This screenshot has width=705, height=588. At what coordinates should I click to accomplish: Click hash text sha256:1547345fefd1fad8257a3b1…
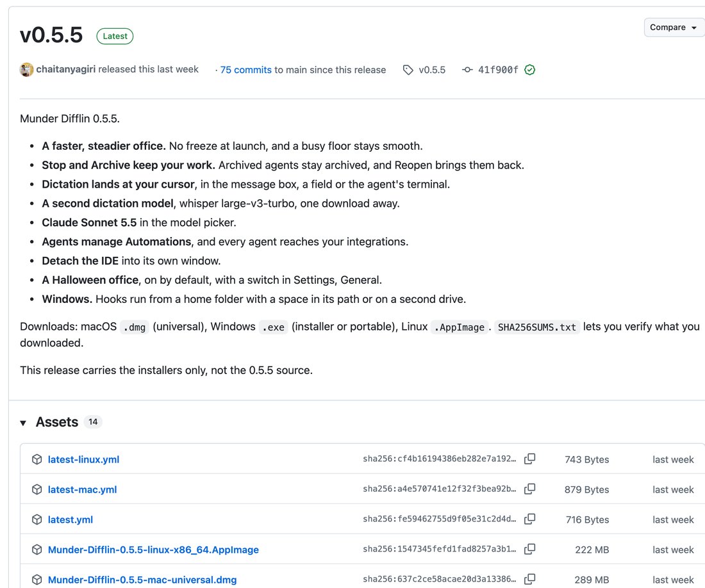click(x=439, y=549)
